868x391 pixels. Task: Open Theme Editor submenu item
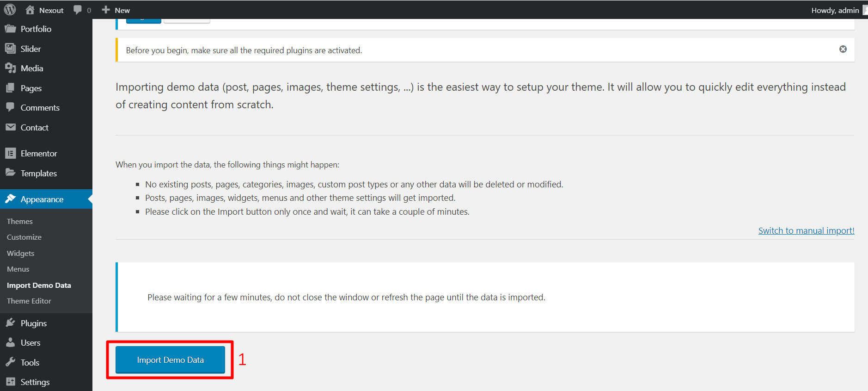pyautogui.click(x=29, y=301)
